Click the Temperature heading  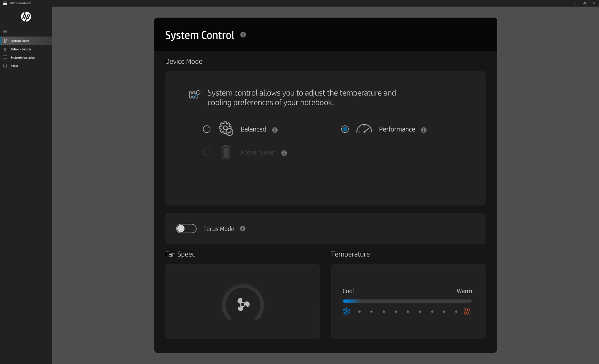click(x=350, y=254)
